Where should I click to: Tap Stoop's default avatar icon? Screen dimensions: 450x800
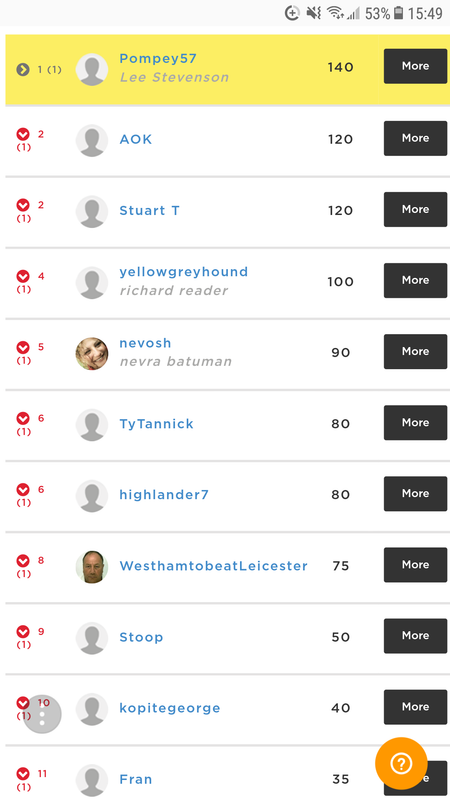coord(92,638)
